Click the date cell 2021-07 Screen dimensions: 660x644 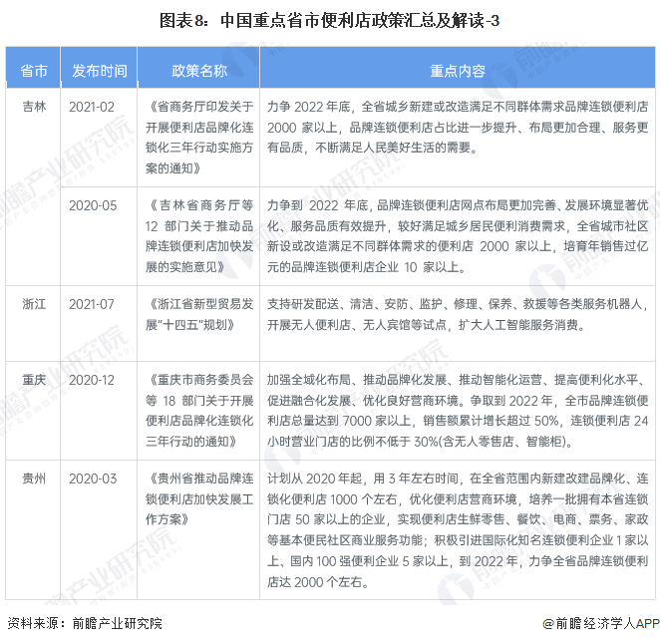92,304
